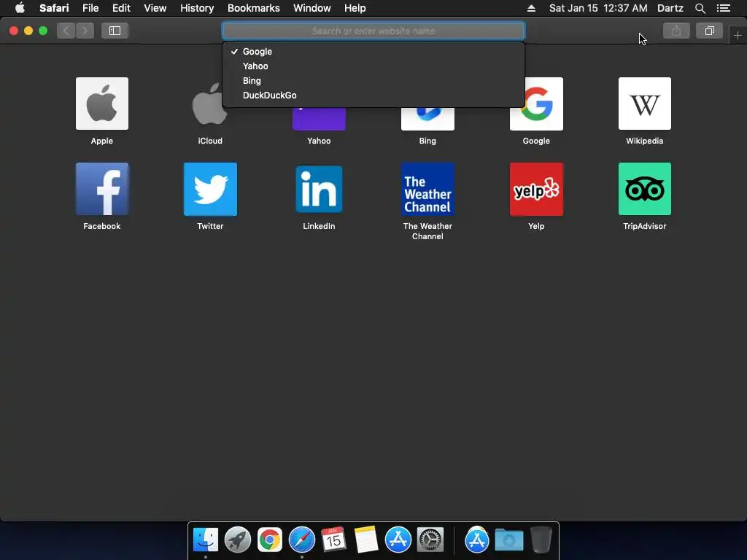
Task: Open the Bookmarks menu
Action: tap(253, 8)
